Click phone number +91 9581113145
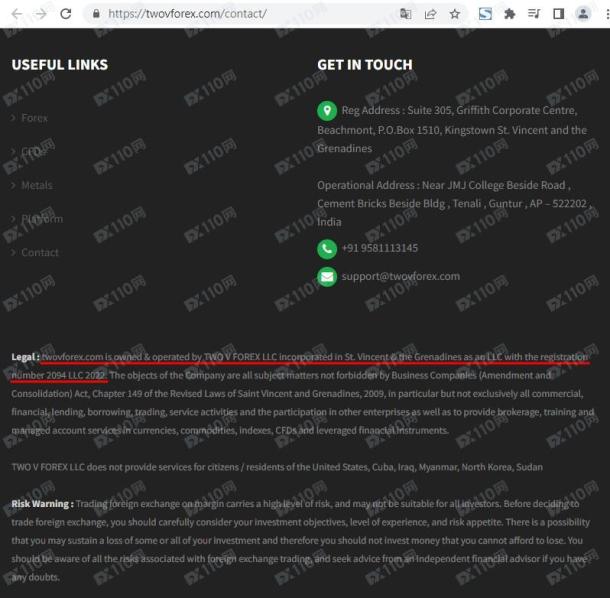The image size is (610, 598). (380, 248)
